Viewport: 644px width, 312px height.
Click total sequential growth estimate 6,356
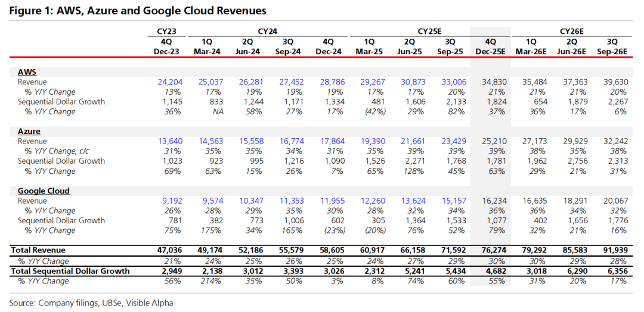click(x=618, y=271)
